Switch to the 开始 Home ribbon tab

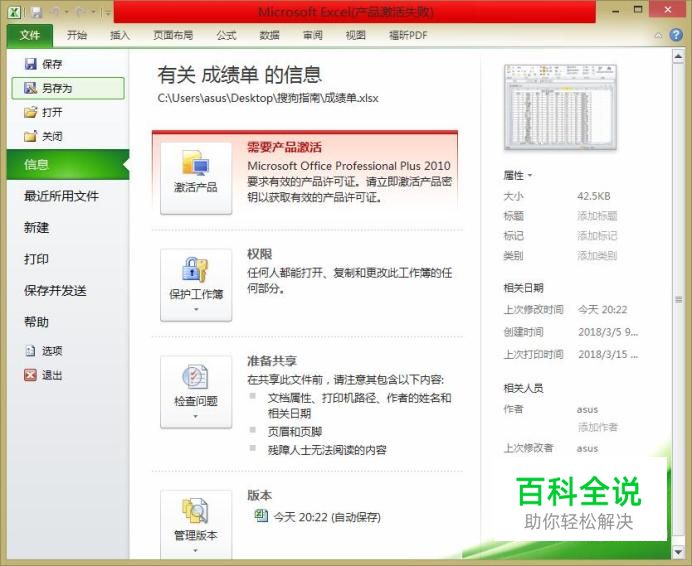pos(77,35)
